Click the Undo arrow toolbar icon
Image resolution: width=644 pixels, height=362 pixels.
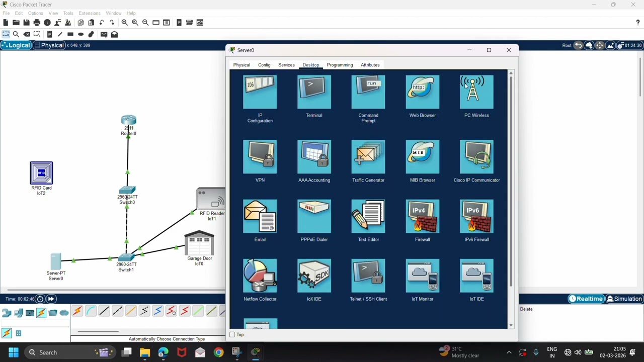coord(102,23)
